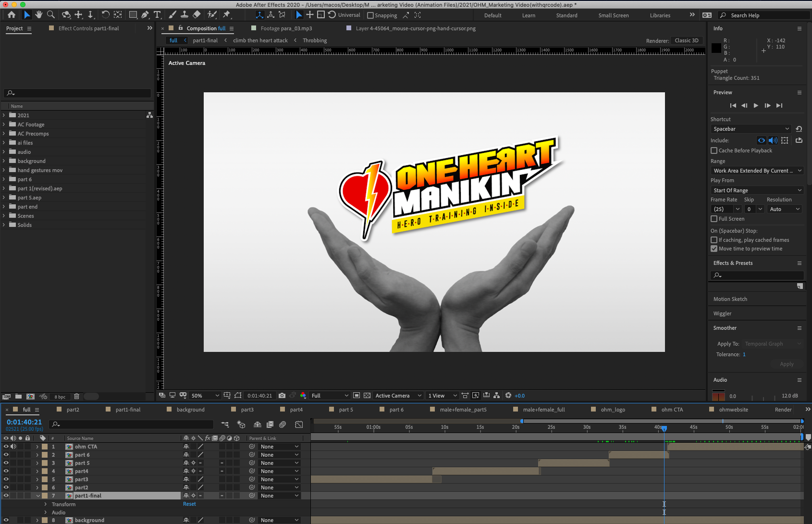812x524 pixels.
Task: Open the 50% magnification dropdown
Action: pyautogui.click(x=205, y=396)
